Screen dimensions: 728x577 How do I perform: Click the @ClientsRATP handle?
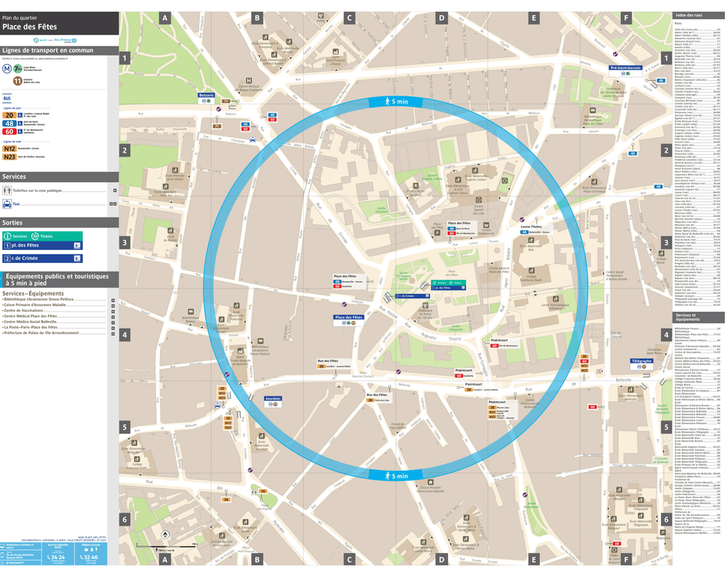coord(15,562)
